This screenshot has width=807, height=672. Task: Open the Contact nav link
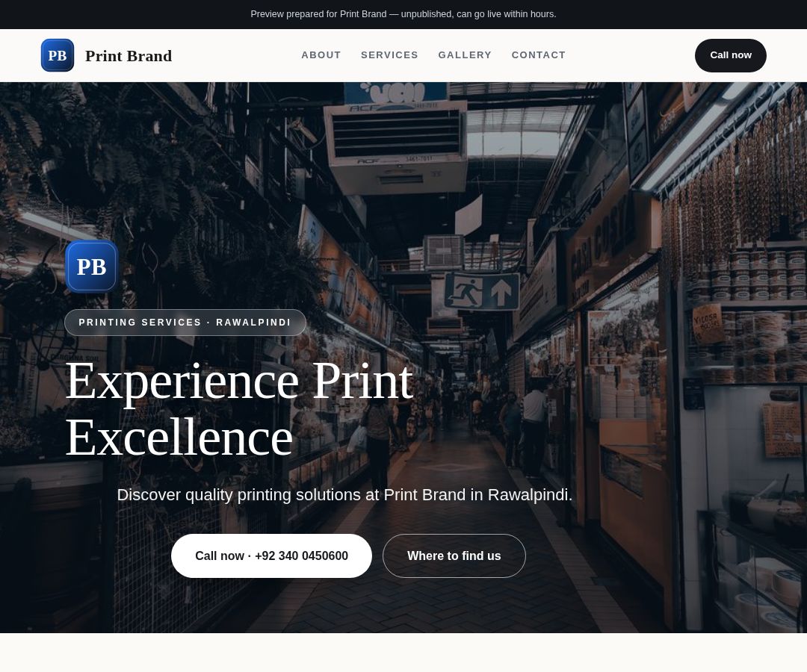pyautogui.click(x=538, y=55)
